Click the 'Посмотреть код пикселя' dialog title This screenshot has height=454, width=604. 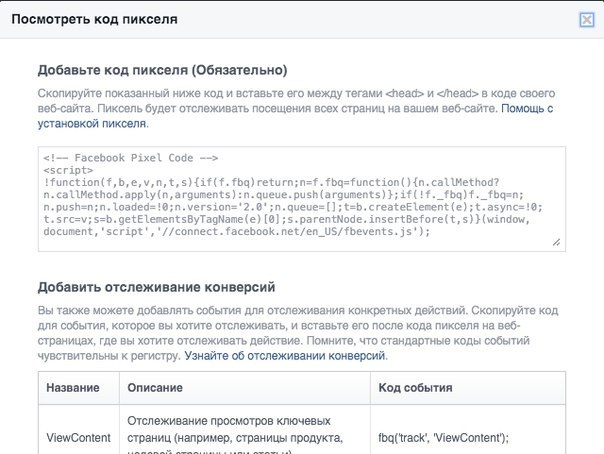coord(95,19)
